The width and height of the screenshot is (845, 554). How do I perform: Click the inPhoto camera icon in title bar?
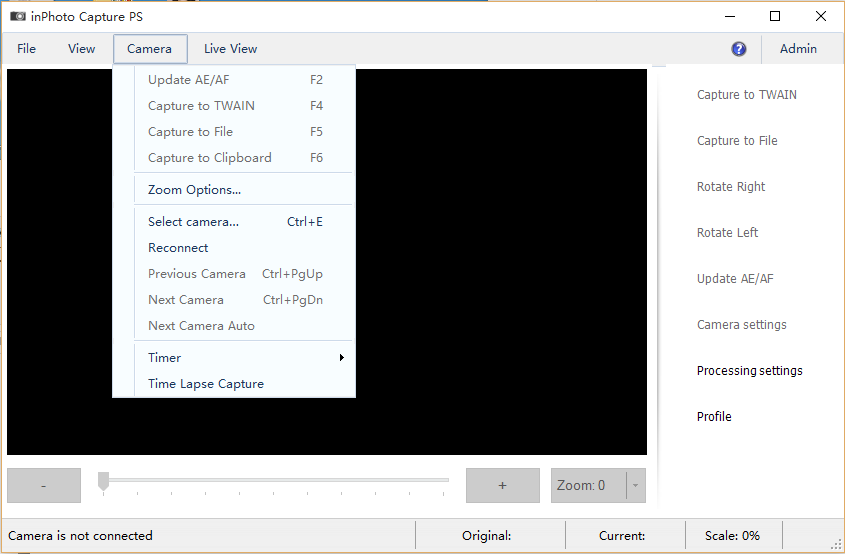[x=18, y=17]
